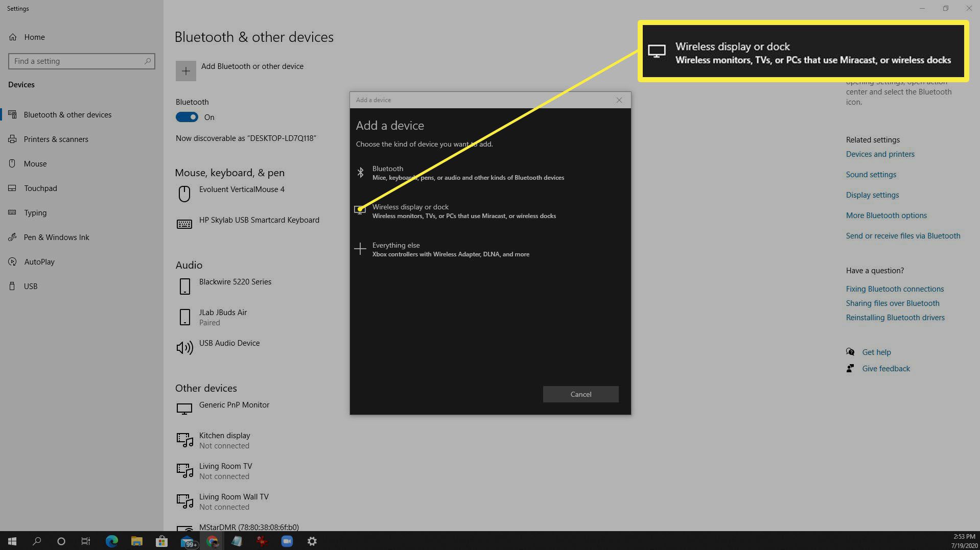Click the USB Audio Device speaker icon

184,348
